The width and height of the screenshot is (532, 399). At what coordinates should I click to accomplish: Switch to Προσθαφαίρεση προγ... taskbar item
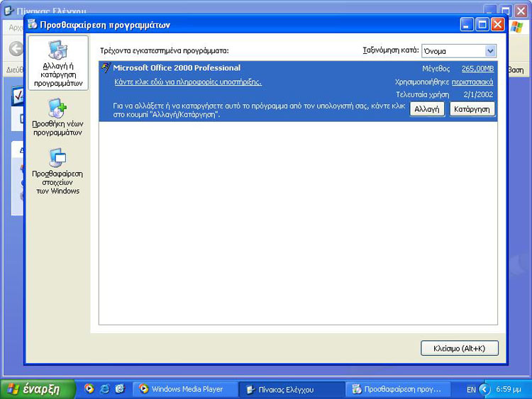(397, 389)
